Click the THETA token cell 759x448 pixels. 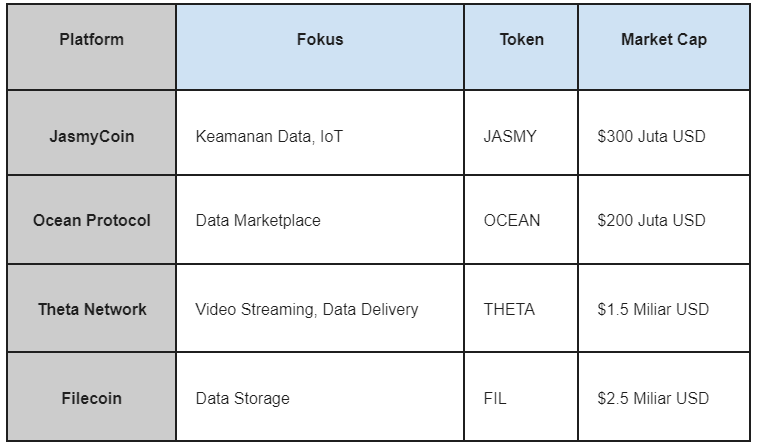(521, 308)
